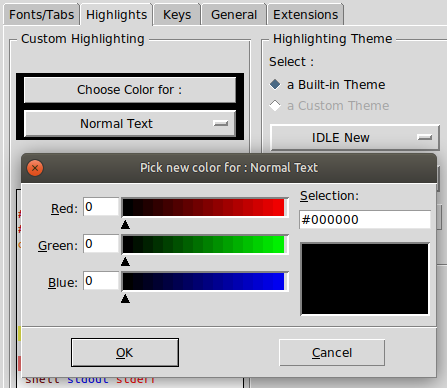The image size is (447, 388).
Task: Click the Green slider triangle marker
Action: (x=125, y=262)
